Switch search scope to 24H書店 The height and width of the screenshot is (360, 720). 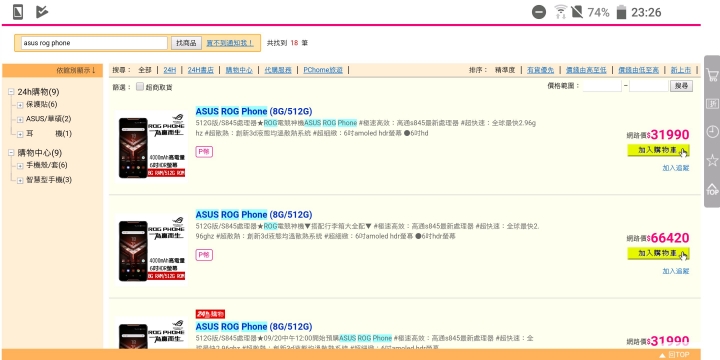pyautogui.click(x=201, y=70)
